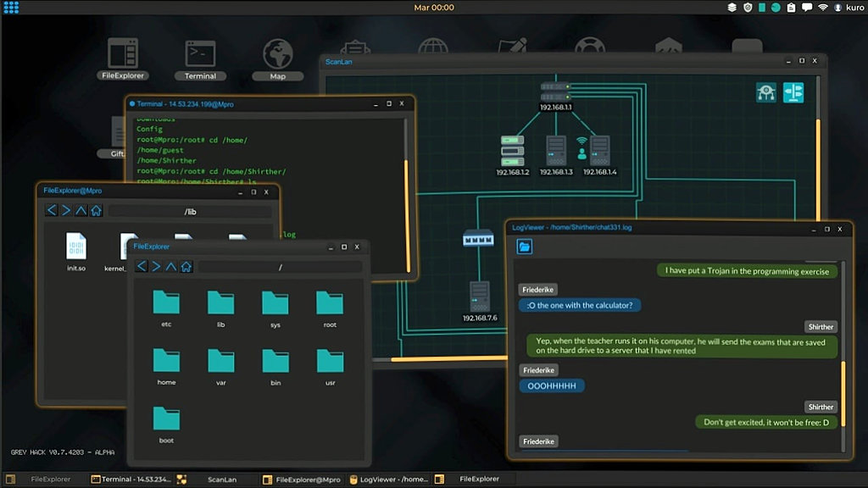The height and width of the screenshot is (488, 868).
Task: Select the 192.168.1.1 router node
Action: (x=555, y=95)
